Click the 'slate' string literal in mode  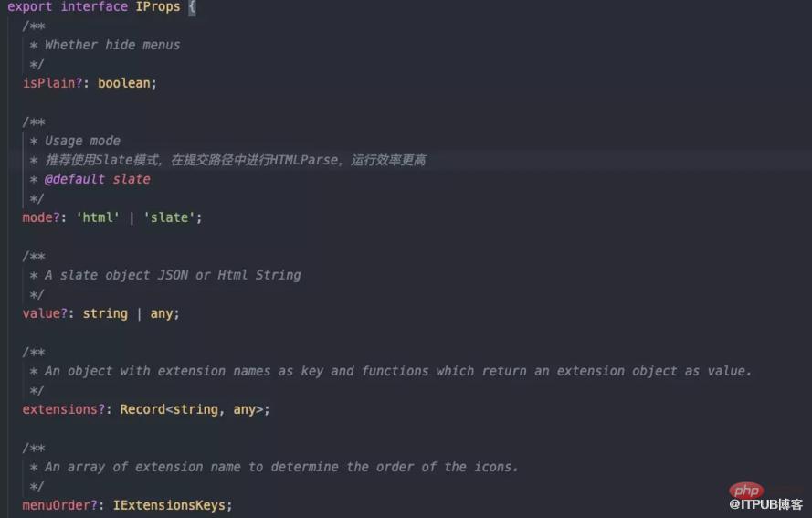169,217
